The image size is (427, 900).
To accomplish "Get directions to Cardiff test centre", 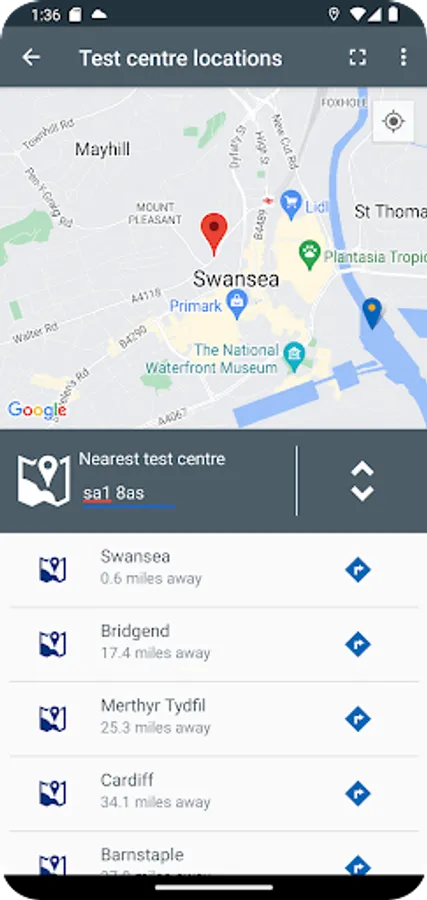I will click(x=358, y=794).
